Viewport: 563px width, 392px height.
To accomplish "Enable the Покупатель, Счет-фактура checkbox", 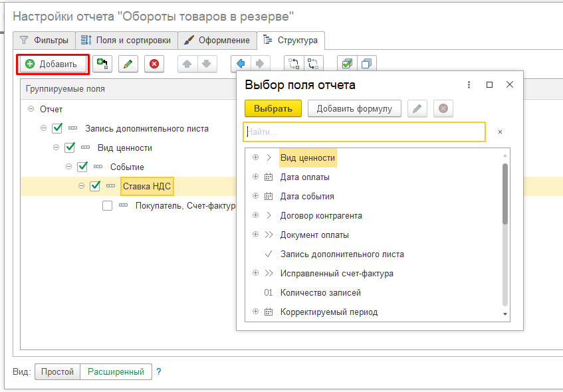I will [x=108, y=206].
